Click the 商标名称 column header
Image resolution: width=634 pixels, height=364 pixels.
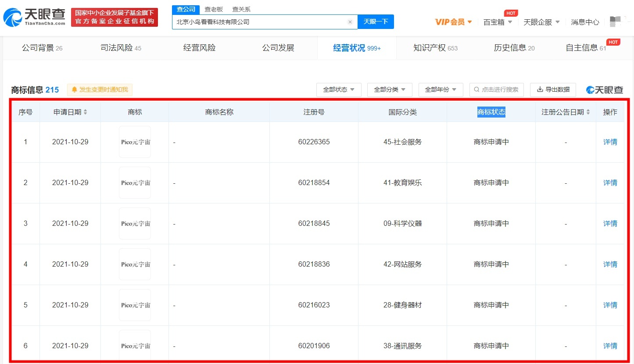219,112
